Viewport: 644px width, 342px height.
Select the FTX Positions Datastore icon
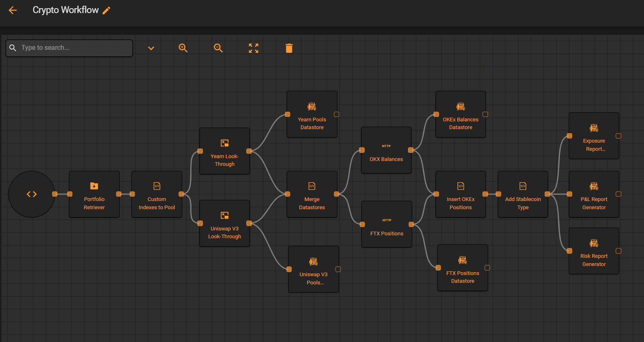[463, 260]
